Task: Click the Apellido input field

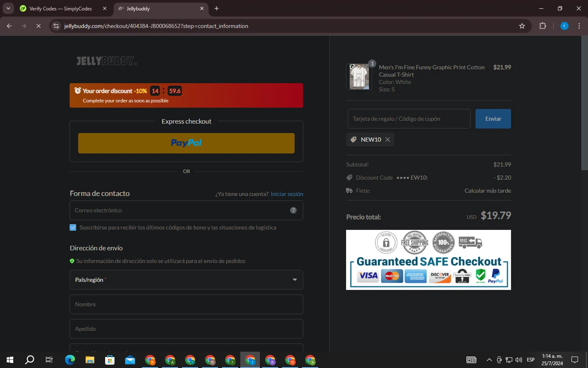Action: (186, 329)
